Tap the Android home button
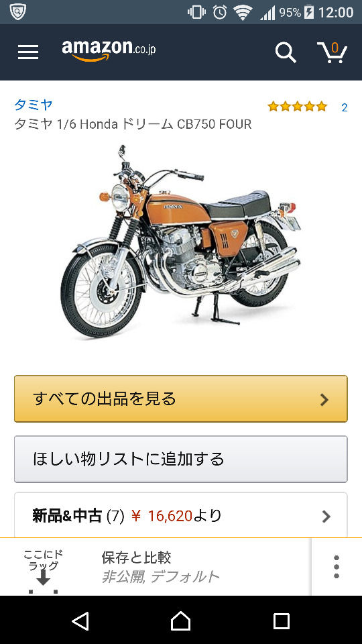 point(181,621)
